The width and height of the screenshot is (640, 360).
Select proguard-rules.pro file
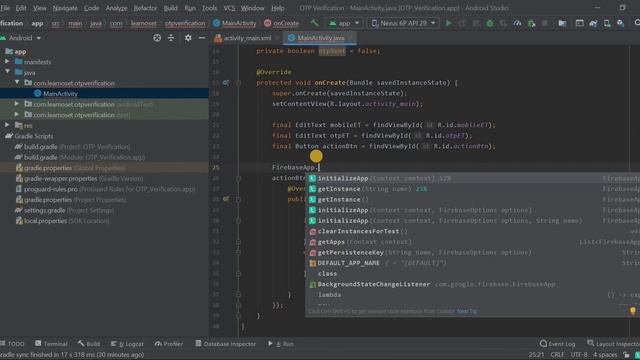point(105,189)
